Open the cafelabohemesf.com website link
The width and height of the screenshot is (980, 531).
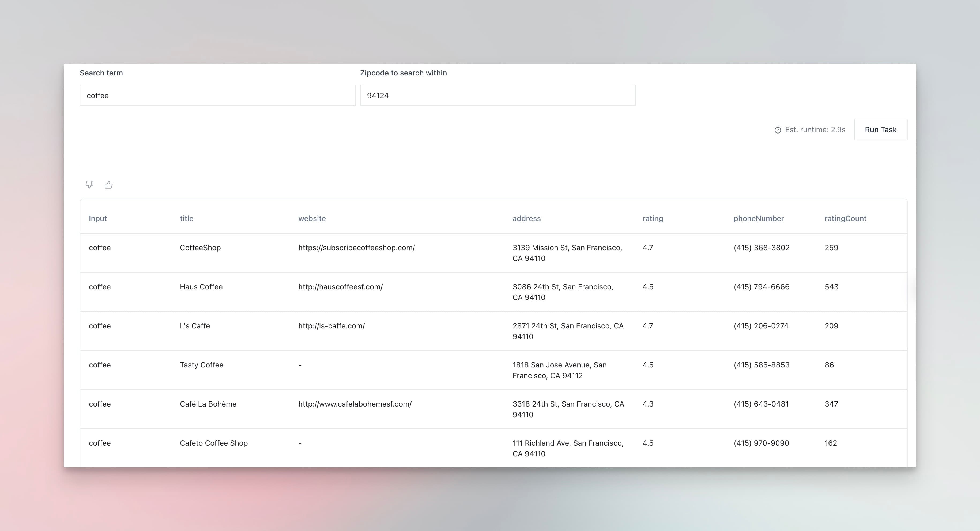click(x=355, y=404)
